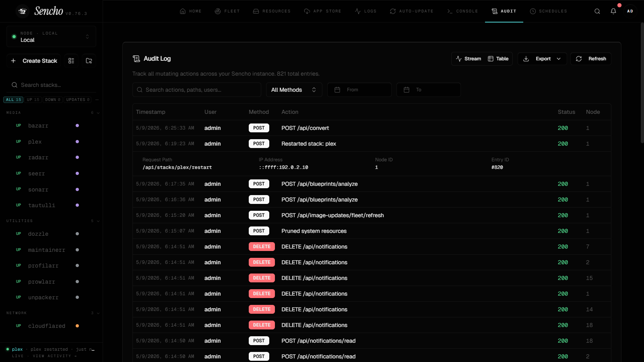Go to the Home tab
Screen dimensions: 644x362
[x=190, y=11]
